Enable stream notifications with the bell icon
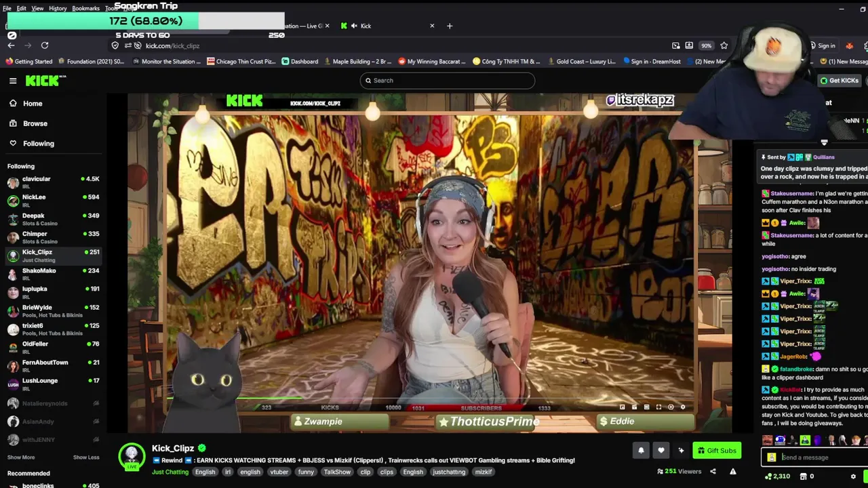 (641, 450)
